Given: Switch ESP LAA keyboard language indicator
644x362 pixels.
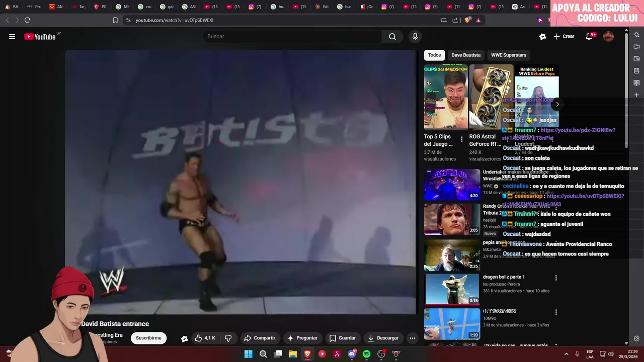Looking at the screenshot, I should tap(590, 354).
